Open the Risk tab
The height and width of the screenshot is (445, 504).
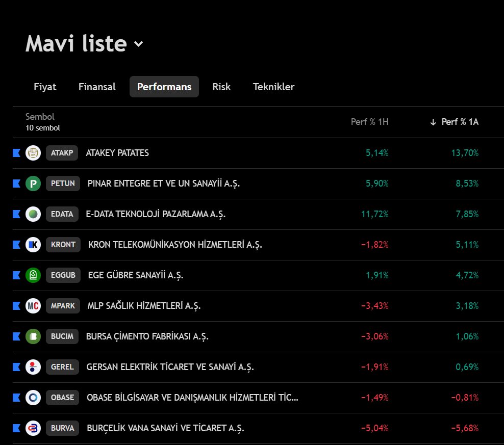click(x=221, y=87)
